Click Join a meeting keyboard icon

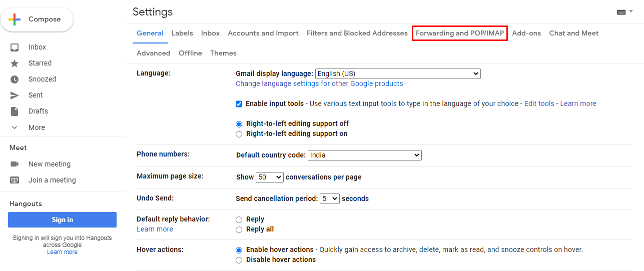(x=15, y=180)
